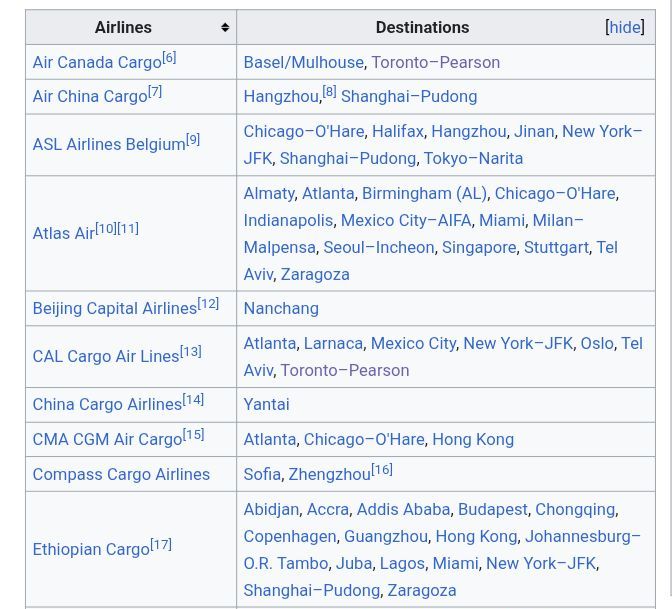Hide the Destinations table content
This screenshot has height=609, width=672.
625,28
